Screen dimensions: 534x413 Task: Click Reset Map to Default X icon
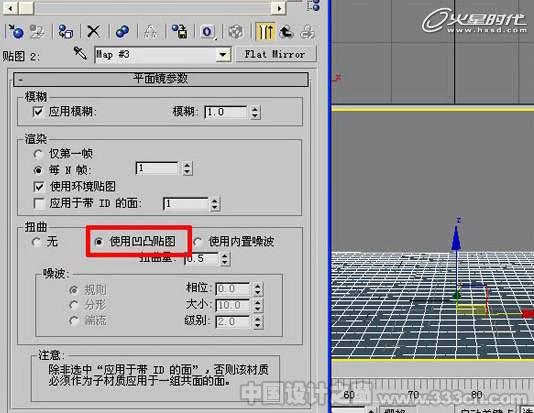coord(93,32)
